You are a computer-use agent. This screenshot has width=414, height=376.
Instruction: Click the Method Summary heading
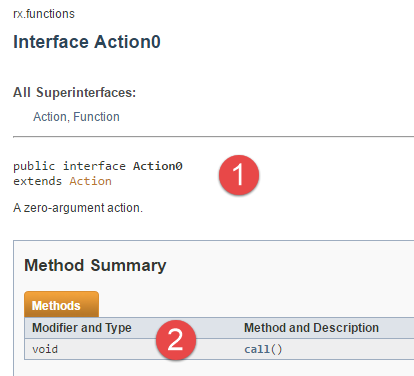pyautogui.click(x=95, y=265)
